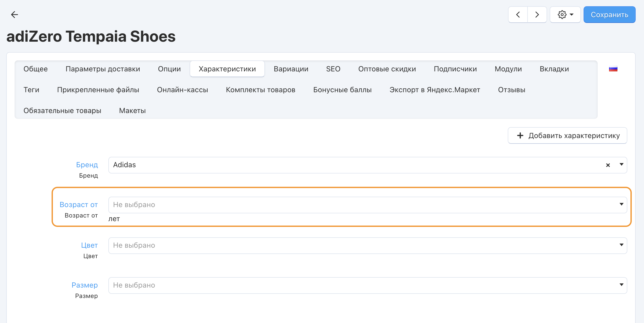Click the Russian flag language icon
The width and height of the screenshot is (644, 323).
613,69
